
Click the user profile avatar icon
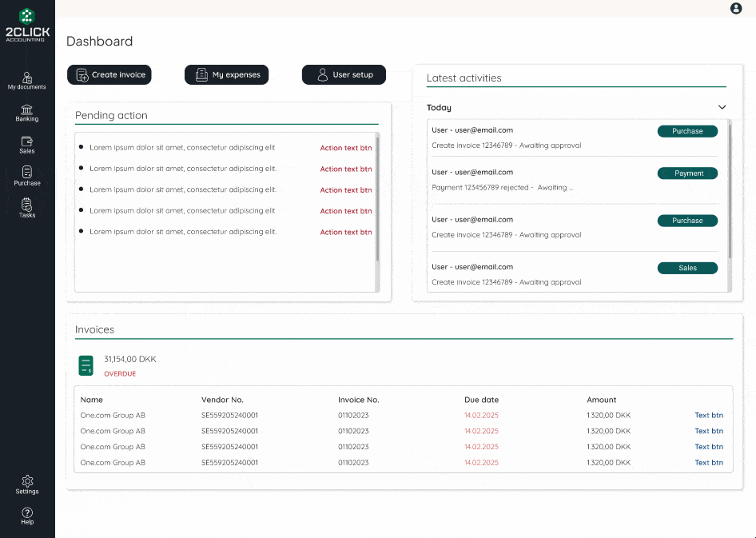tap(736, 9)
